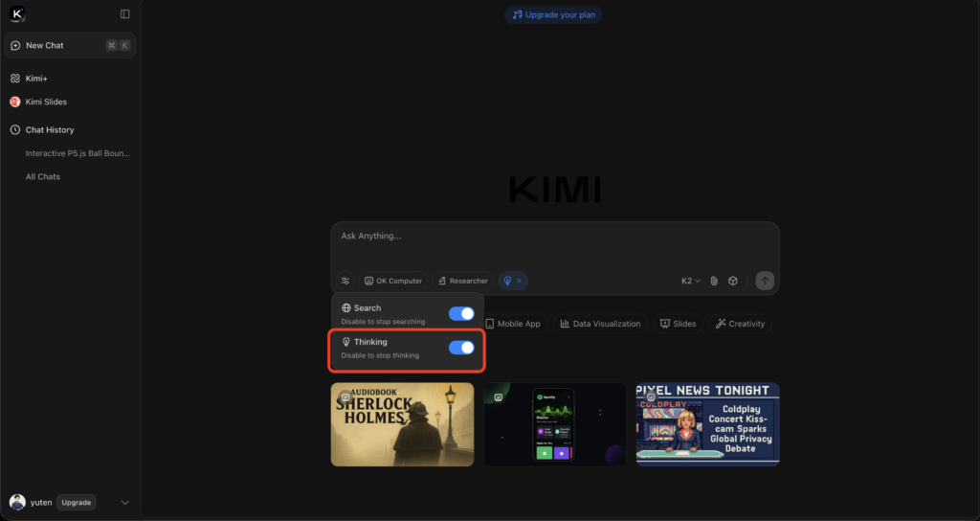Collapse the sidebar using the panel icon

coord(125,14)
